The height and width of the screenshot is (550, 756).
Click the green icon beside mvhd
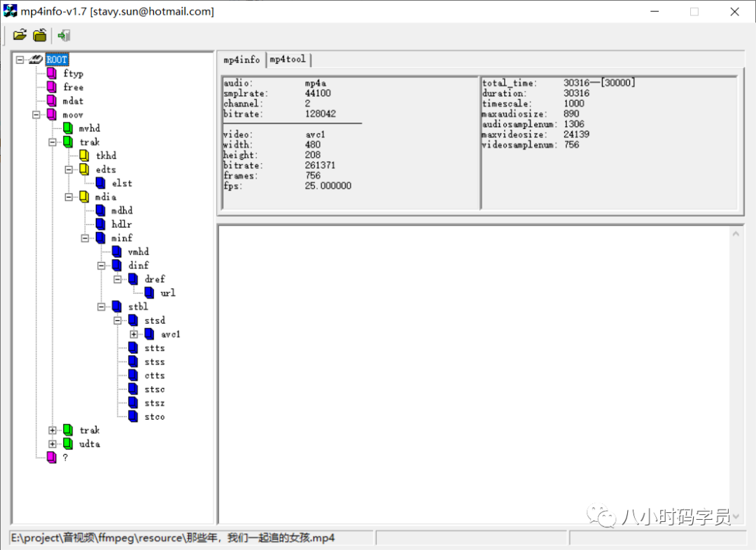coord(68,128)
